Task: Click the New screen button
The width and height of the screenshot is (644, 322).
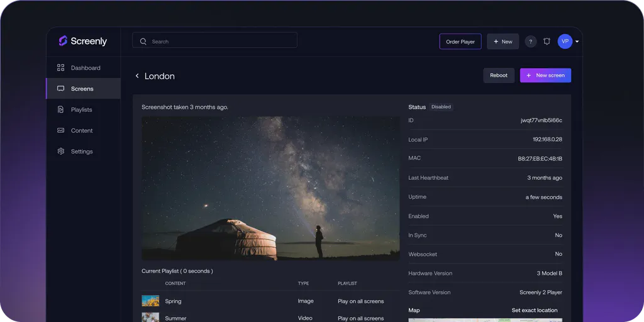Action: click(x=545, y=75)
